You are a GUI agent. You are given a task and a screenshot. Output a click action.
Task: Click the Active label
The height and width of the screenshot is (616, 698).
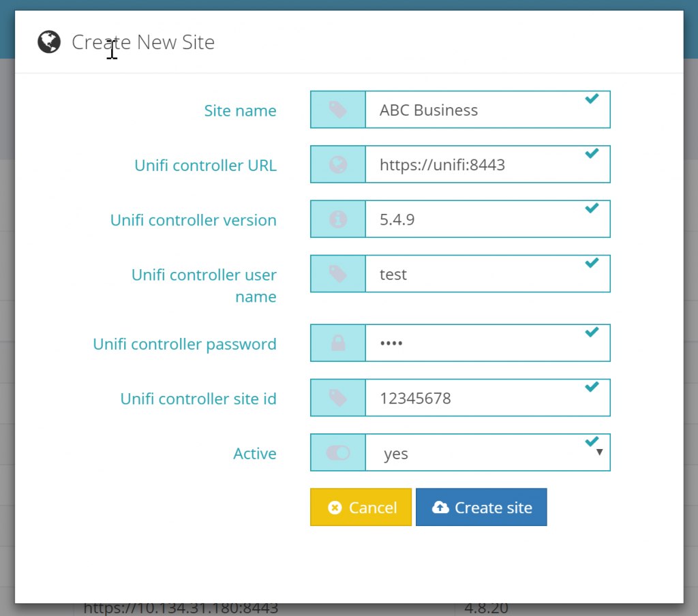pyautogui.click(x=255, y=454)
